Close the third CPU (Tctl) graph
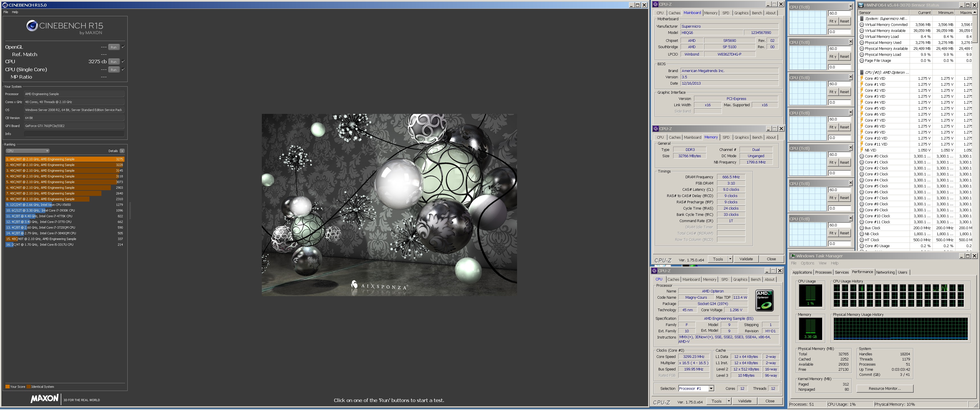980x410 pixels. click(851, 77)
